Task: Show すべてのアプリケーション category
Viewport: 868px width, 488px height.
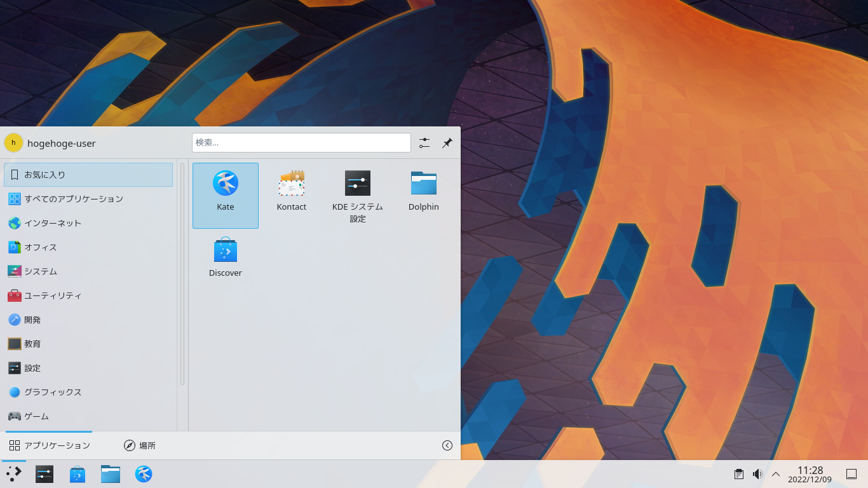Action: coord(88,199)
